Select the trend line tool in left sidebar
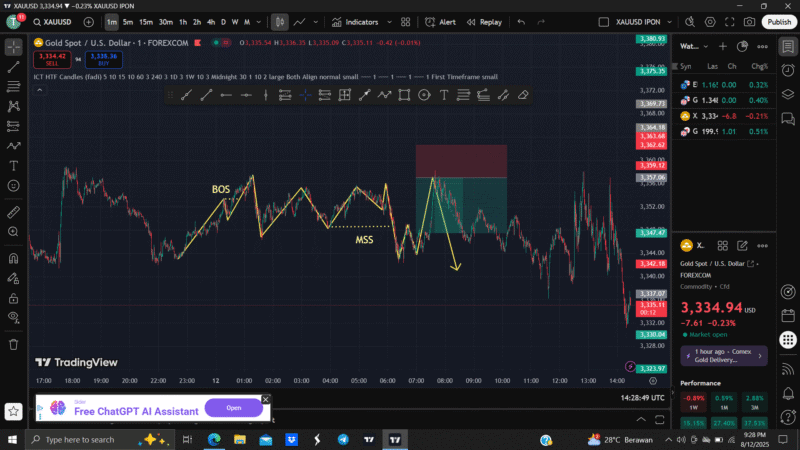The height and width of the screenshot is (450, 800). pos(14,67)
